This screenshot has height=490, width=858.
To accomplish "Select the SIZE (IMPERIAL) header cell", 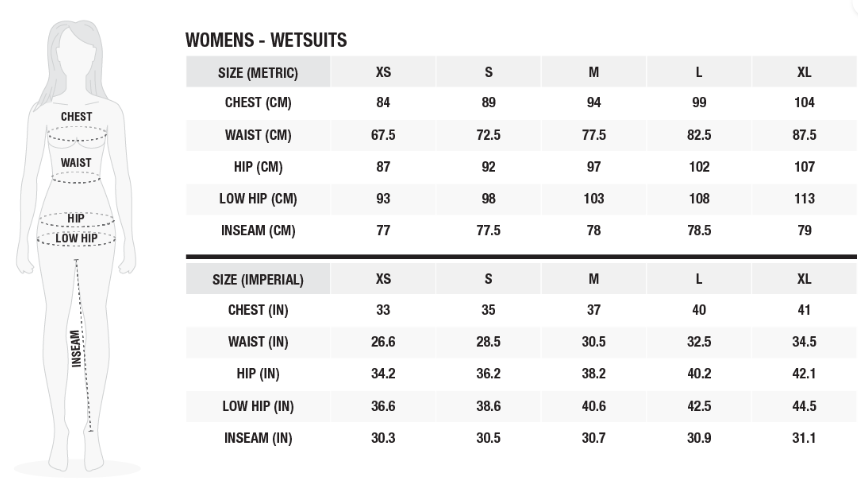I will click(x=258, y=279).
